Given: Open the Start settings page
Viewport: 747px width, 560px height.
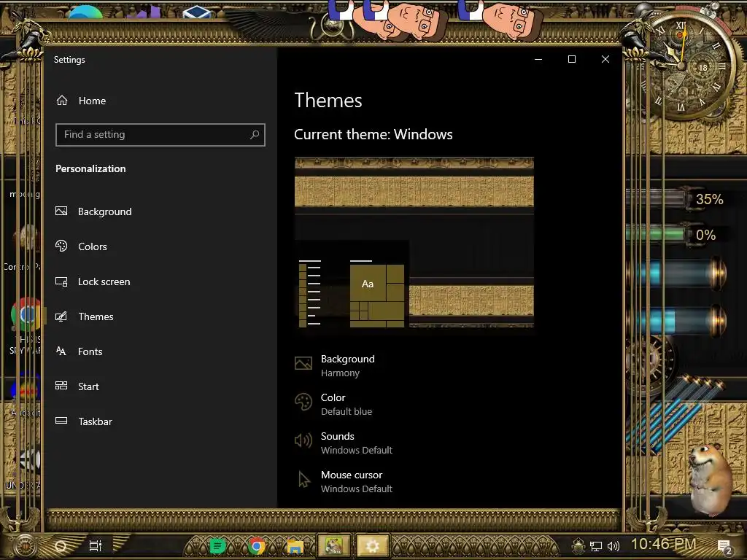Looking at the screenshot, I should tap(77, 386).
